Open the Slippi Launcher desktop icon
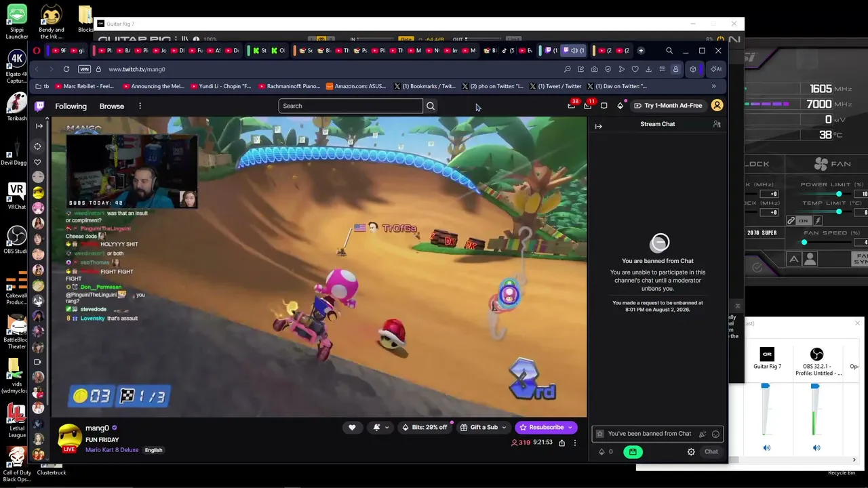This screenshot has width=868, height=488. coord(16,22)
